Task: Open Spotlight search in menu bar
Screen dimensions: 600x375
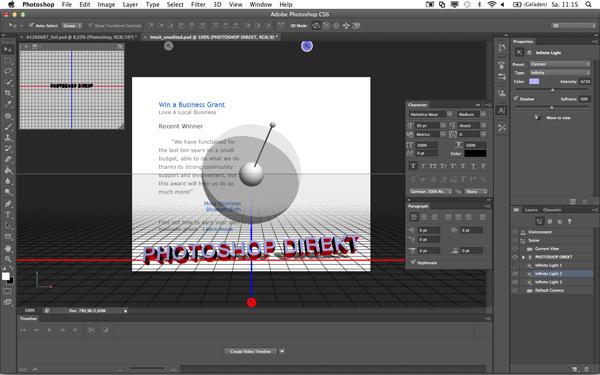Action: coord(589,4)
